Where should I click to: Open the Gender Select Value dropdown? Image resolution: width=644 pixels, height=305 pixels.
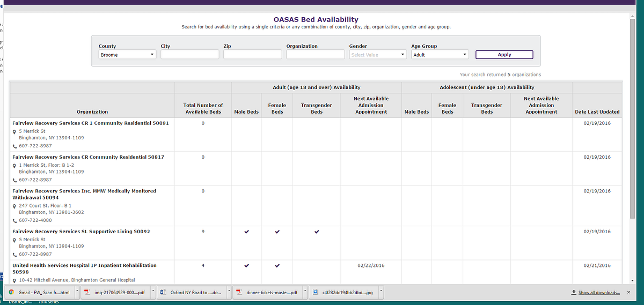point(378,55)
